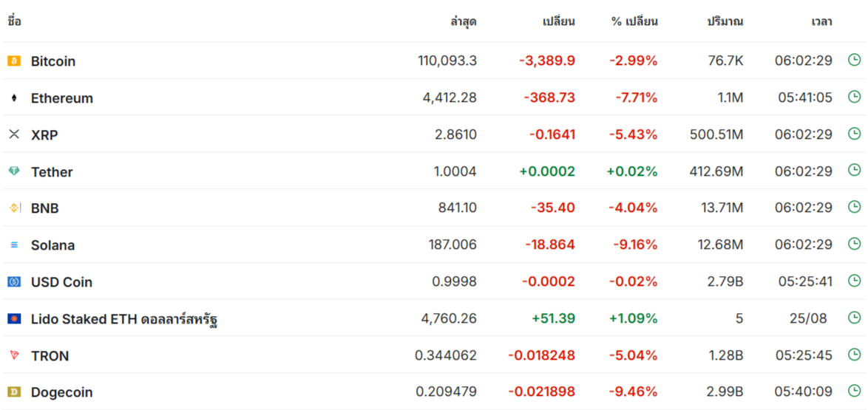The height and width of the screenshot is (410, 868).
Task: Click the Solana logo icon
Action: [x=14, y=245]
